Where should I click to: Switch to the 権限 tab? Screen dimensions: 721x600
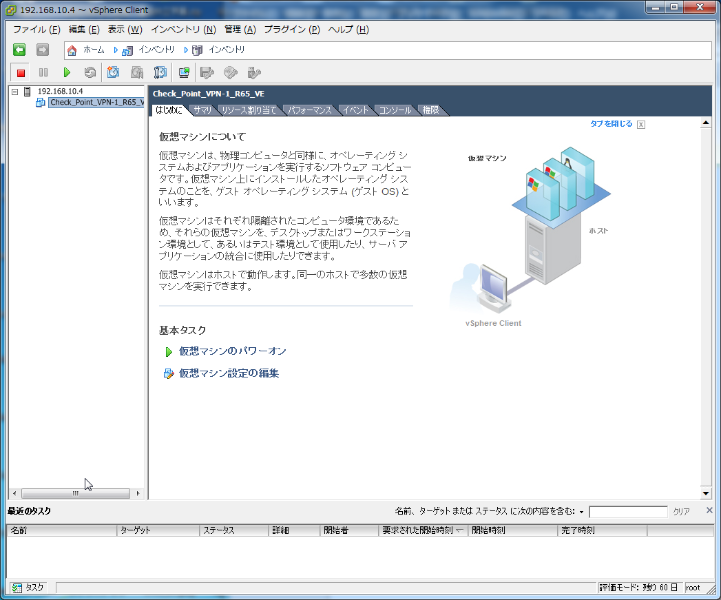pyautogui.click(x=431, y=110)
